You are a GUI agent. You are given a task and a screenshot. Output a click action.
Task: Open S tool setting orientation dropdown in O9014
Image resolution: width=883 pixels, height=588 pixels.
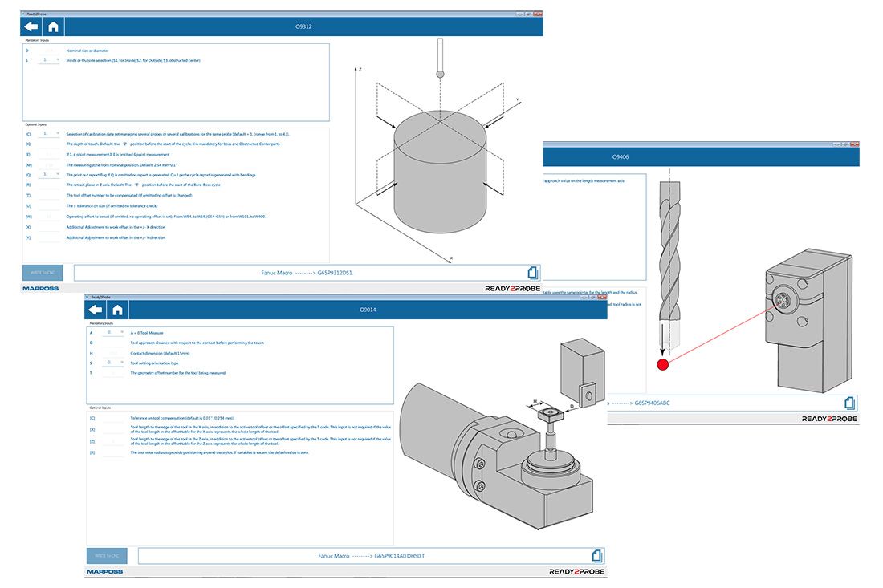pos(113,363)
